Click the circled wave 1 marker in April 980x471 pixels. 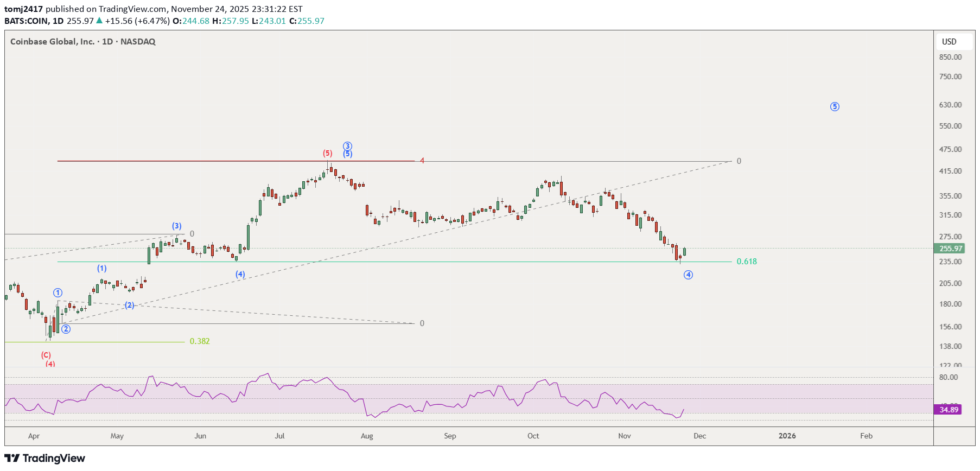(58, 293)
